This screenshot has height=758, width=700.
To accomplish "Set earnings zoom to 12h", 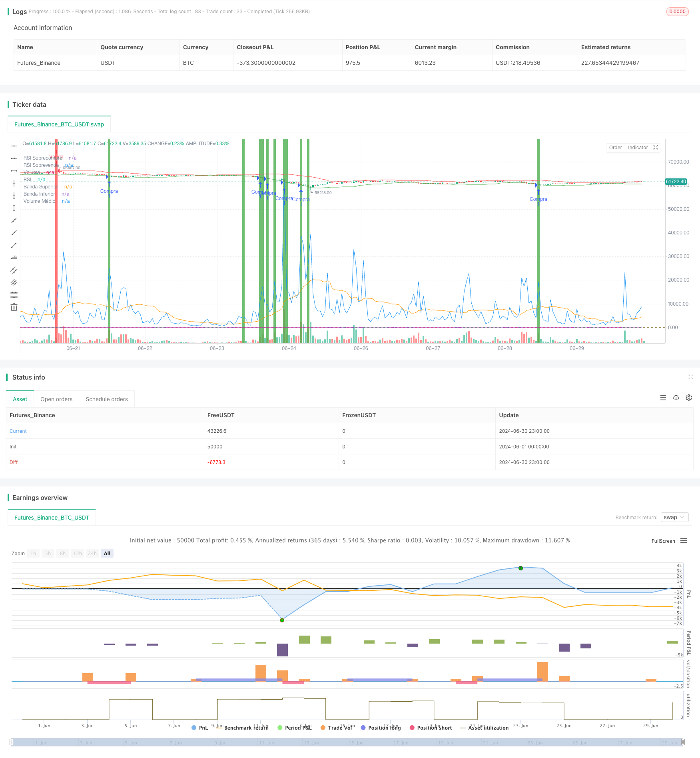I will 78,553.
